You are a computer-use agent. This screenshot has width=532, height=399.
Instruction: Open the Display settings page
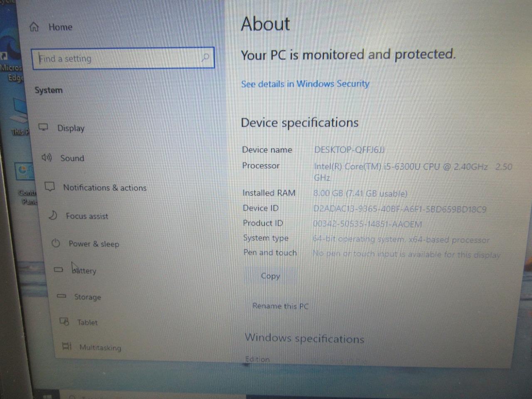point(71,128)
